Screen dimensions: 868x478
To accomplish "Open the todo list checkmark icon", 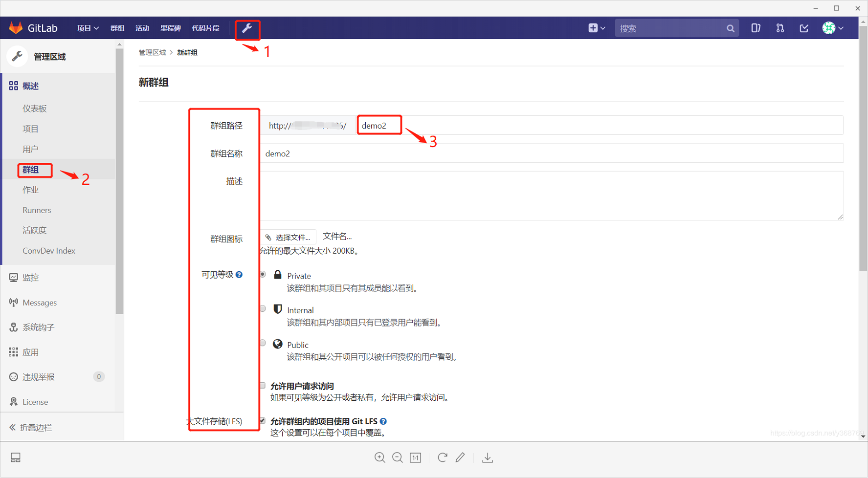I will click(x=803, y=28).
